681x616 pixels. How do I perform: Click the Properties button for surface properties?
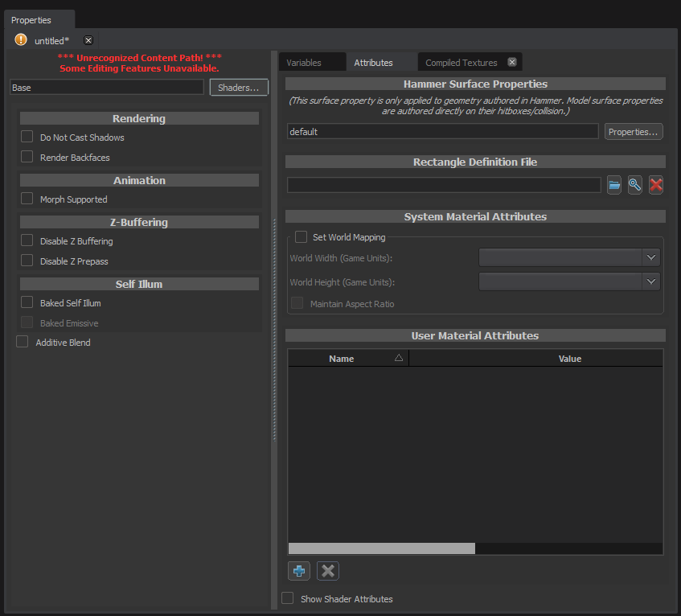coord(634,130)
